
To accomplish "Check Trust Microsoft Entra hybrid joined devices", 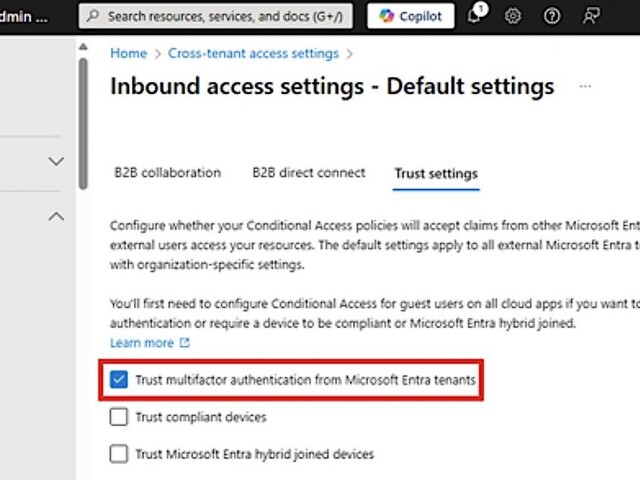I will pyautogui.click(x=118, y=454).
